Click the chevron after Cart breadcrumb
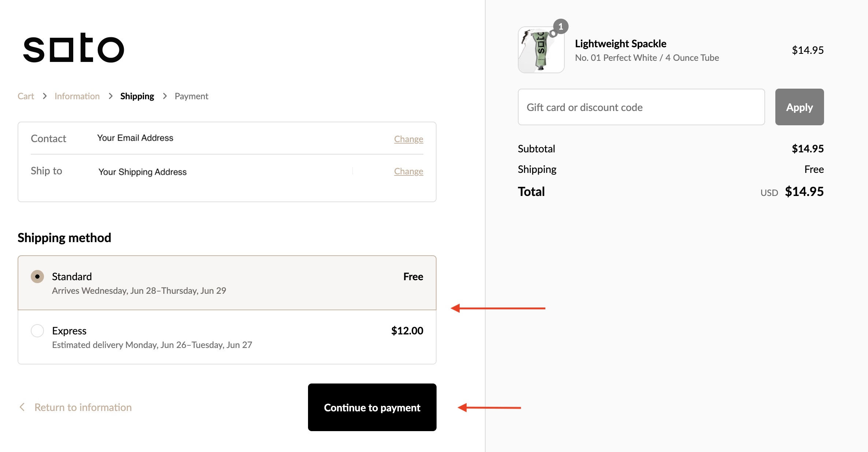868x452 pixels. pyautogui.click(x=45, y=96)
